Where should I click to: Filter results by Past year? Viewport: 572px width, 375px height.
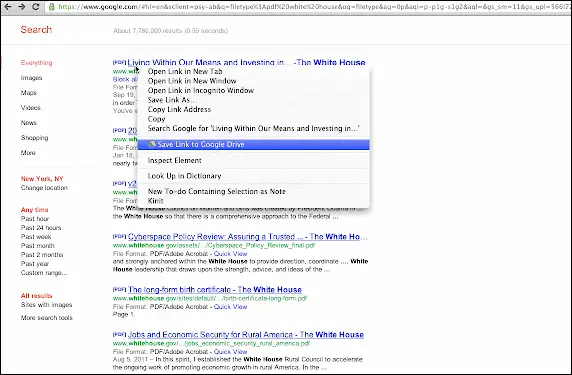[35, 264]
